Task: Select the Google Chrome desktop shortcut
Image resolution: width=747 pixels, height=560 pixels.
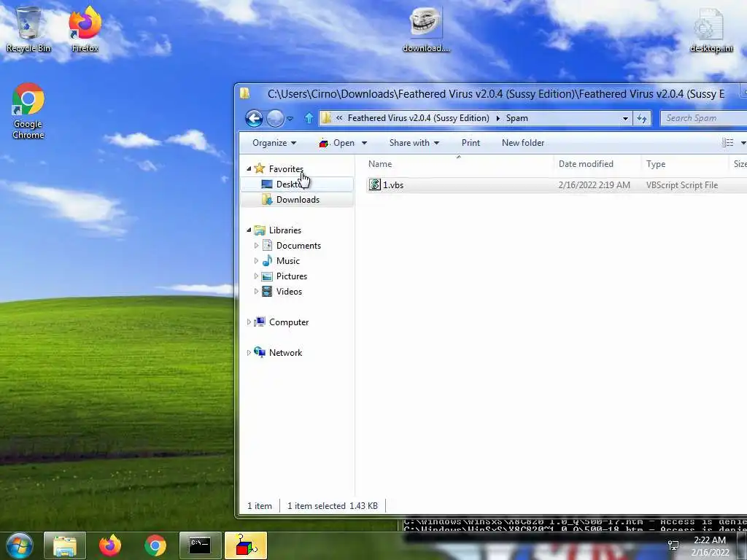Action: click(x=28, y=111)
